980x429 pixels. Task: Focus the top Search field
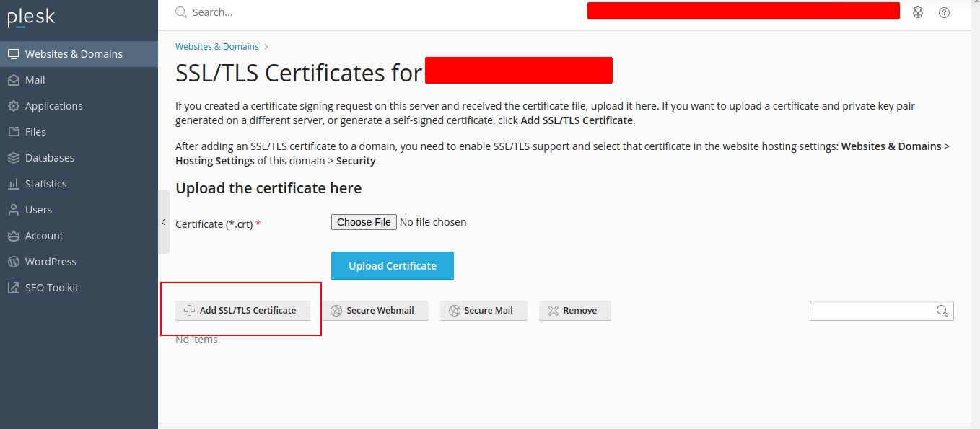click(x=361, y=12)
